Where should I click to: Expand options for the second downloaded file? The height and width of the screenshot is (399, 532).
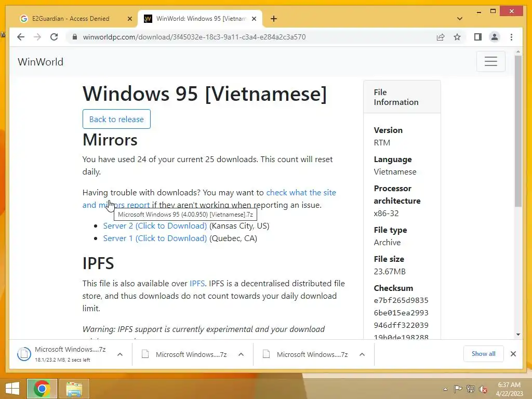[241, 354]
